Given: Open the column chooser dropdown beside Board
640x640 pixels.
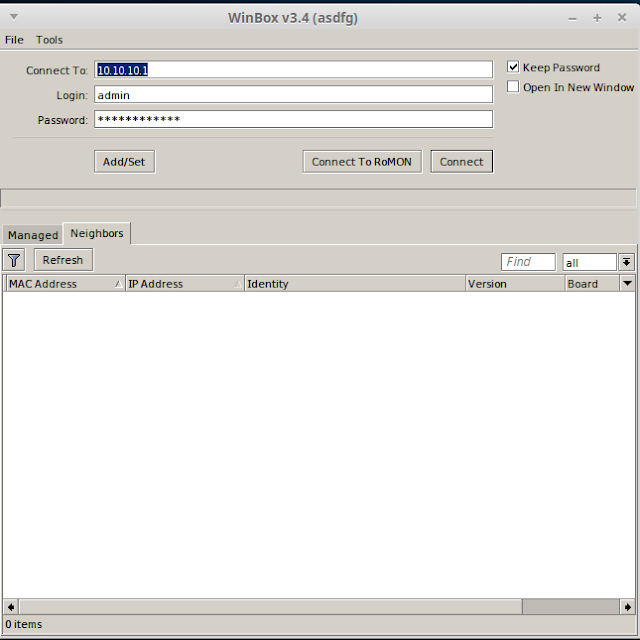Looking at the screenshot, I should click(627, 283).
